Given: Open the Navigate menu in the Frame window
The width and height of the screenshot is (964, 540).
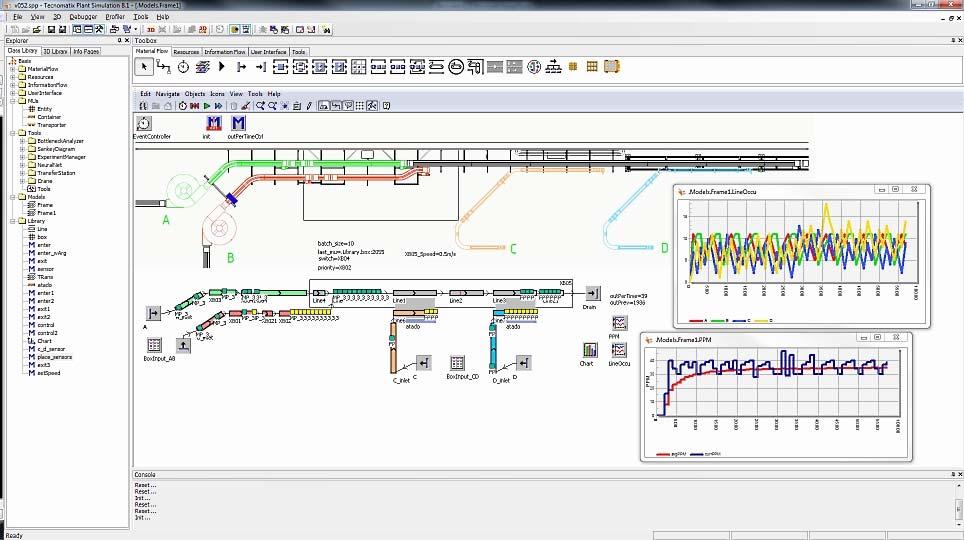Looking at the screenshot, I should (x=167, y=94).
